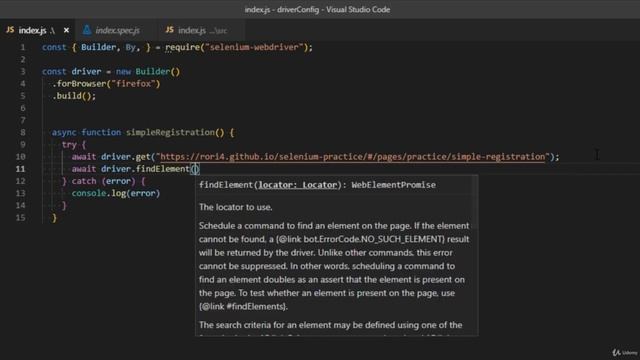The width and height of the screenshot is (640, 360).
Task: Click the "selenium-webdriver" string on line 1
Action: point(254,47)
